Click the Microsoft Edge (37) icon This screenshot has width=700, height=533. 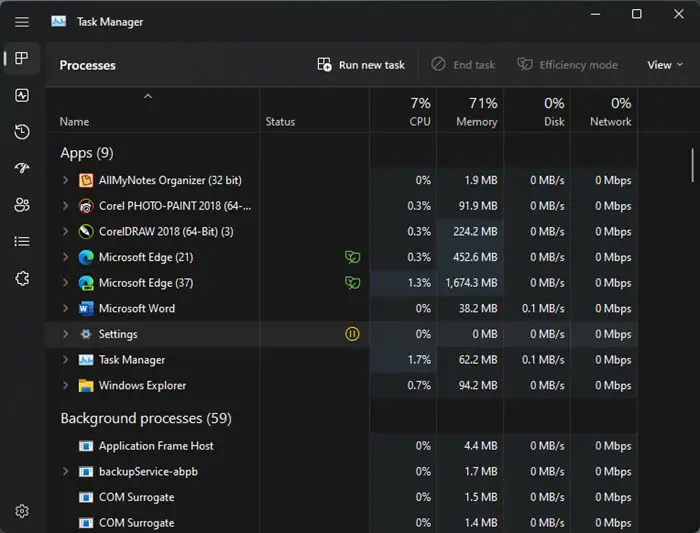click(x=86, y=283)
